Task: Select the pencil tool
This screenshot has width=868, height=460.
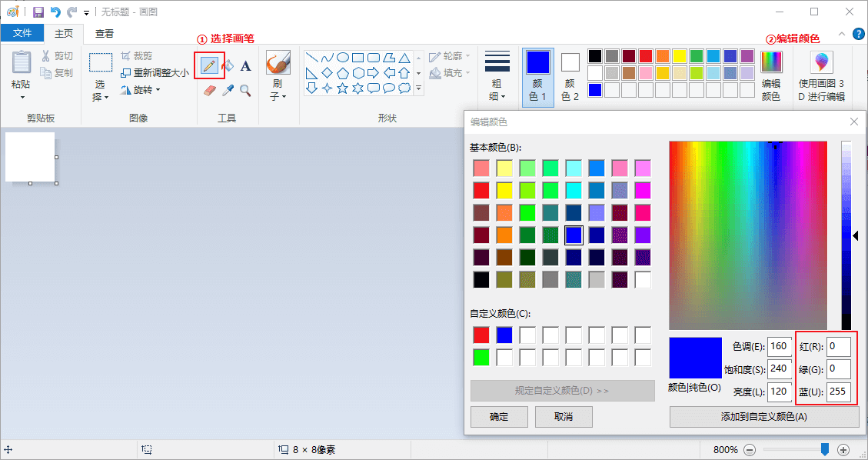Action: pos(208,66)
